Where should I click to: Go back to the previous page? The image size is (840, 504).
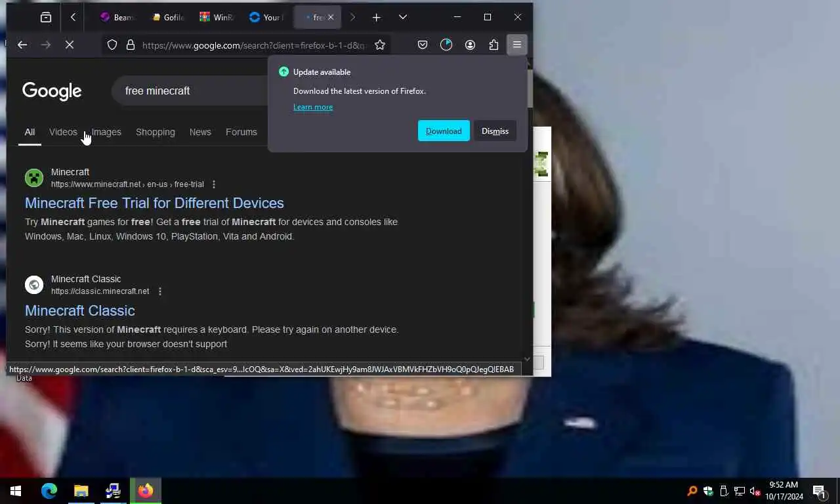(x=22, y=45)
